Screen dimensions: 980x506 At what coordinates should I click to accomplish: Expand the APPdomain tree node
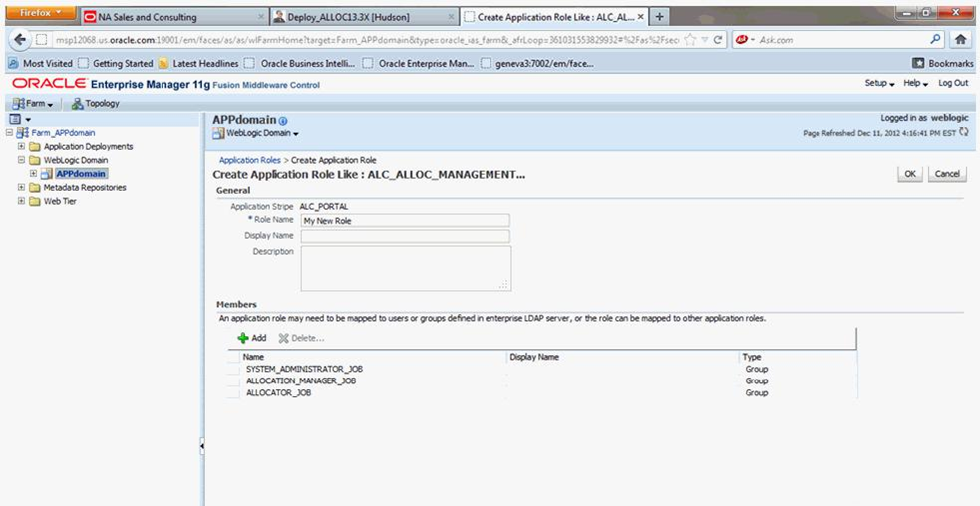click(x=34, y=174)
